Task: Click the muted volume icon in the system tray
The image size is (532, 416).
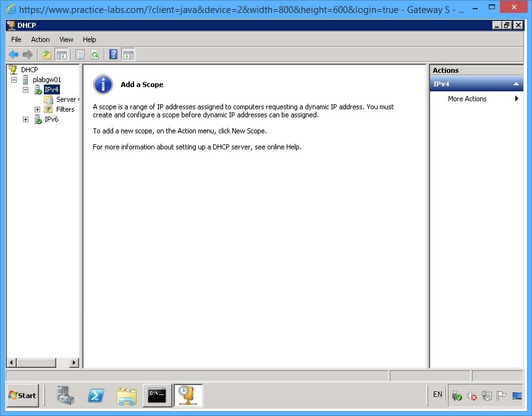Action: point(472,396)
